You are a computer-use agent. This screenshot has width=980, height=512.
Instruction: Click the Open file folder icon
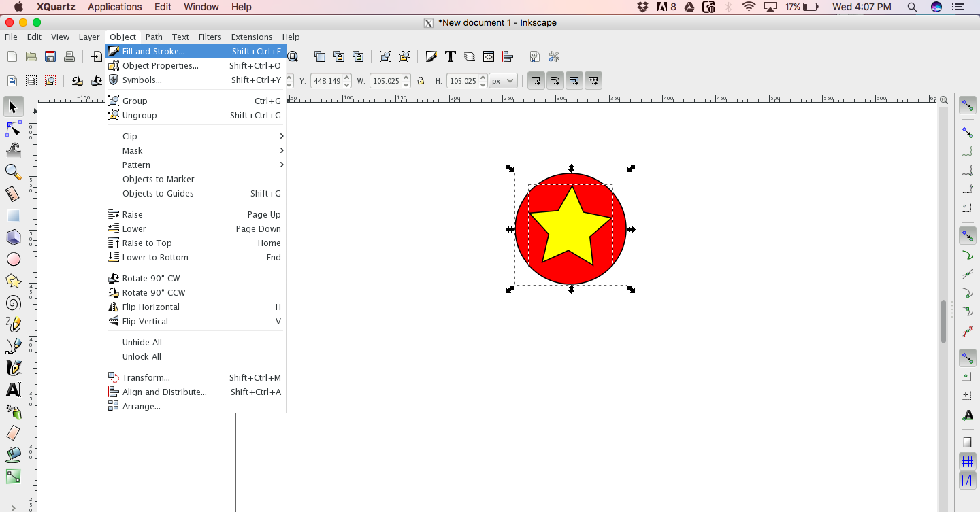(31, 56)
